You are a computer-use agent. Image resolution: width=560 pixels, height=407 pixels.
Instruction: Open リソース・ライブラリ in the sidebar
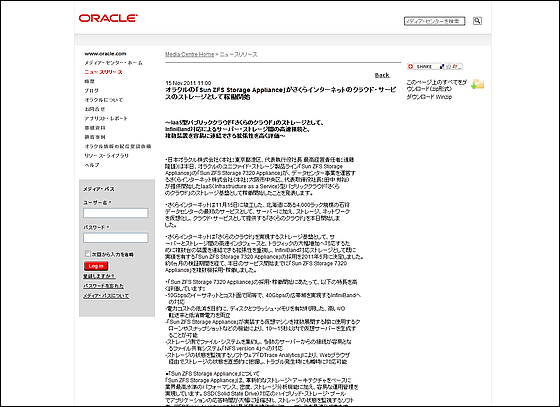106,156
